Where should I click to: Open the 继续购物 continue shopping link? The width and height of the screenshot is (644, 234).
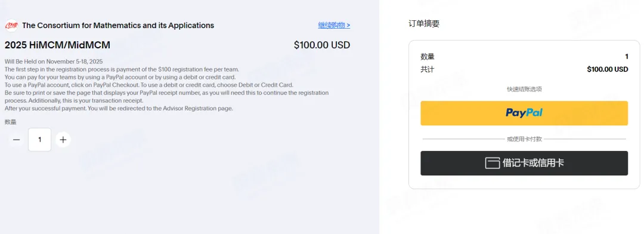tap(334, 25)
